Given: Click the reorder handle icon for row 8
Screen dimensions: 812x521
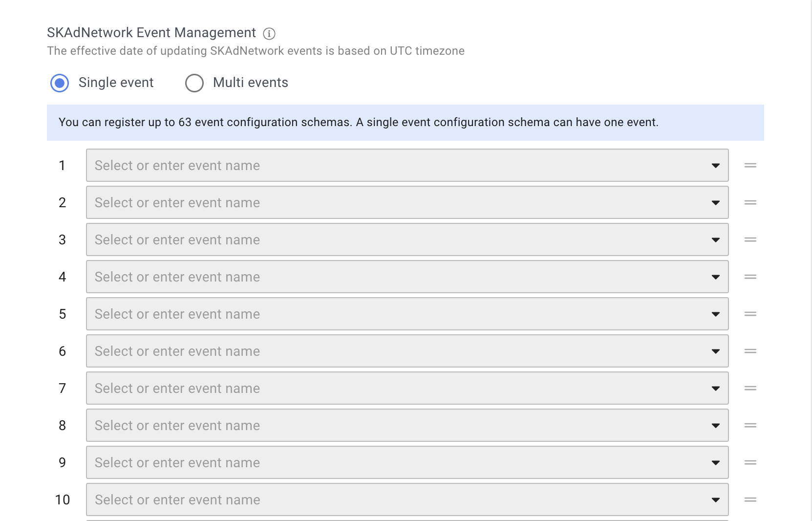Looking at the screenshot, I should (x=750, y=425).
